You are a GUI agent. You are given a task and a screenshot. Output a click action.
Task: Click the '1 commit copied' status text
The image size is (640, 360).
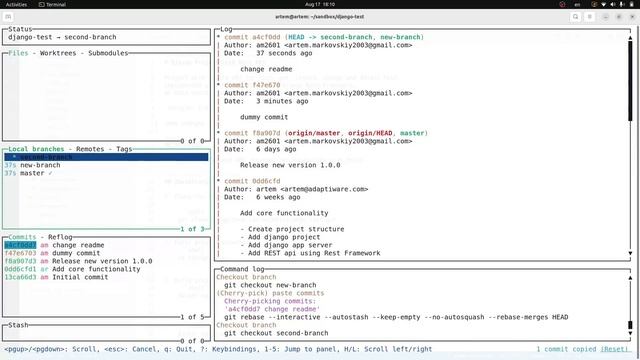click(x=567, y=349)
